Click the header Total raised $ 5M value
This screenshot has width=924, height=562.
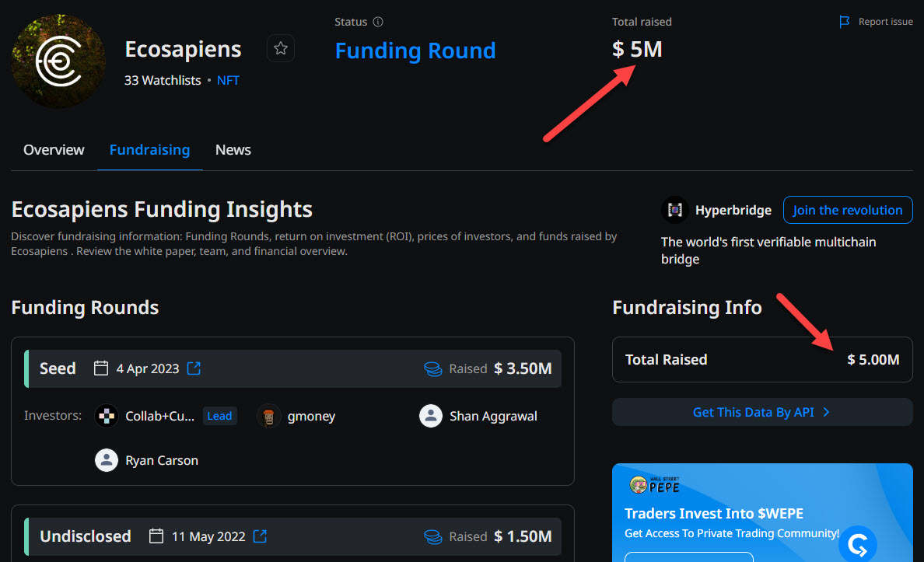[637, 49]
